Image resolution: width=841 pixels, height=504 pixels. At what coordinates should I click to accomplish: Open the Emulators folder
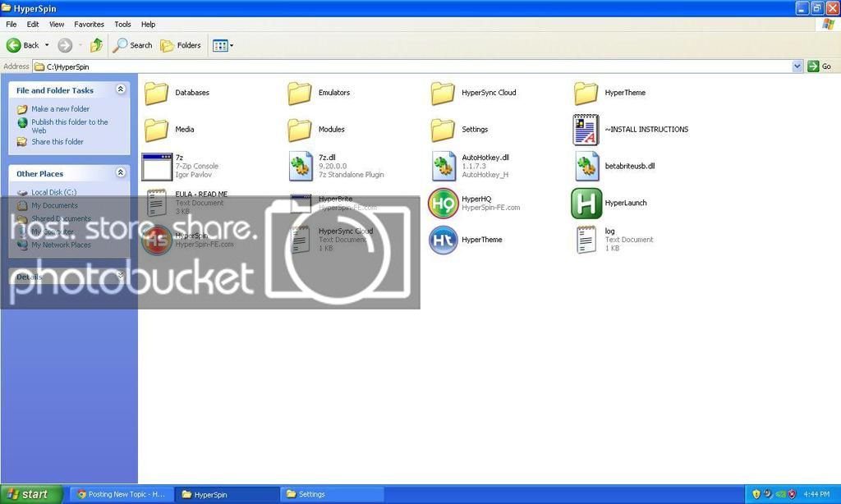tap(300, 94)
